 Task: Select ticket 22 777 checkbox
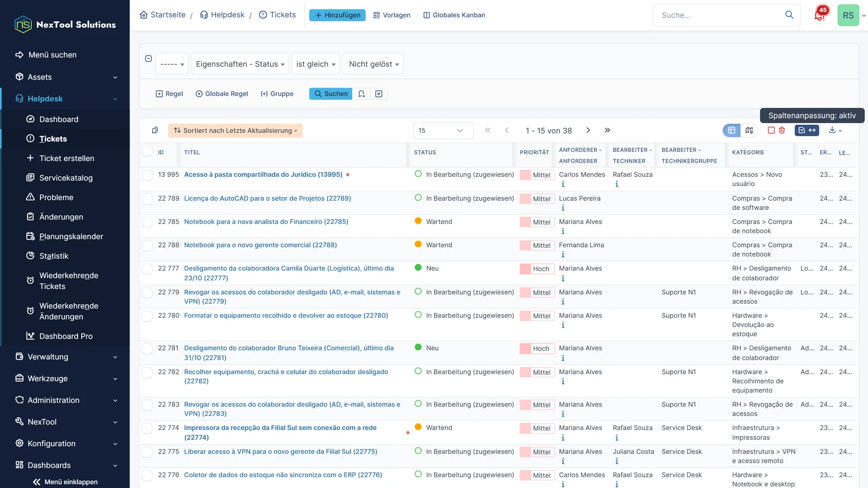(147, 269)
